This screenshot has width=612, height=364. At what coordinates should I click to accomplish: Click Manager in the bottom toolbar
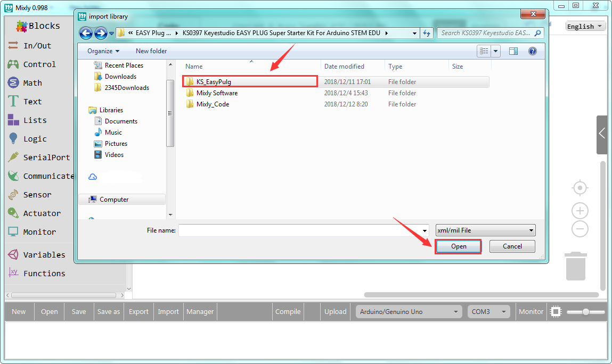tap(200, 312)
